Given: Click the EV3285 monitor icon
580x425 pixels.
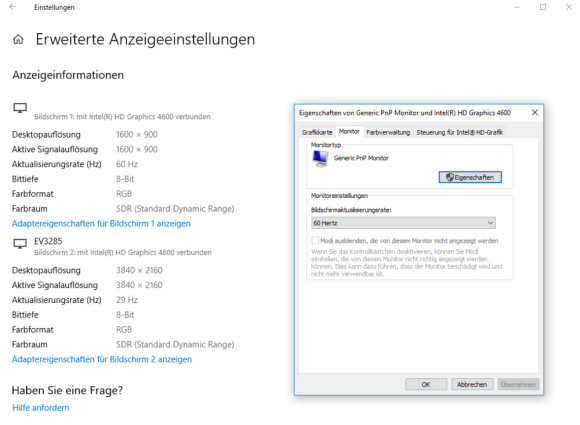Looking at the screenshot, I should click(x=20, y=243).
